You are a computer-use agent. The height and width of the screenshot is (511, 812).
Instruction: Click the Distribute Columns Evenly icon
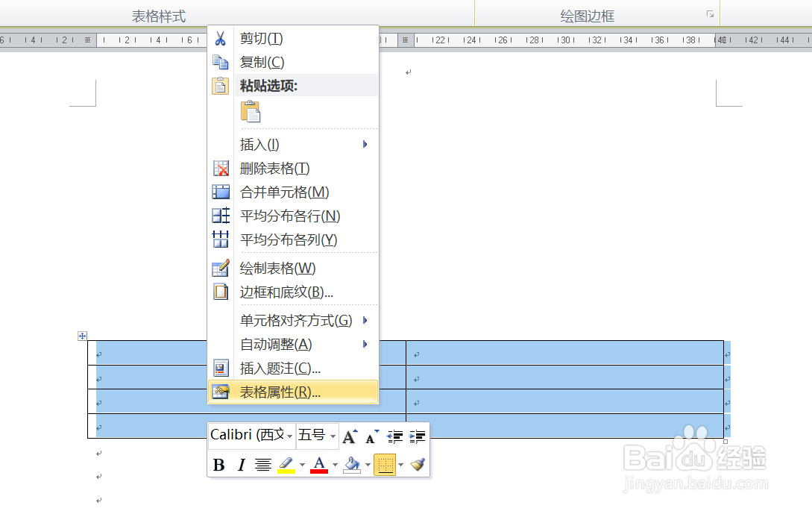pyautogui.click(x=221, y=239)
